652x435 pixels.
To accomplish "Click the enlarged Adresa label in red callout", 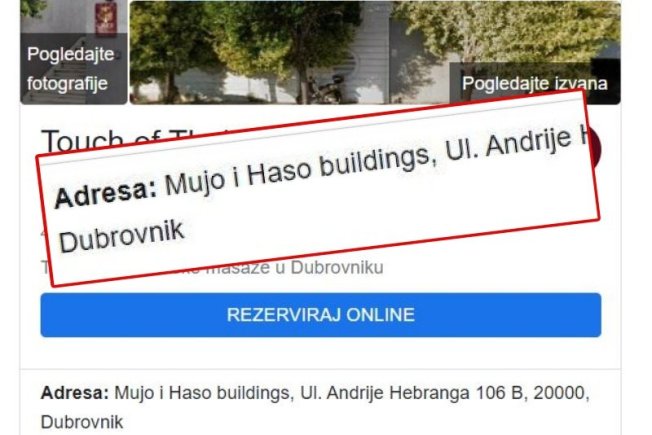I will (106, 193).
